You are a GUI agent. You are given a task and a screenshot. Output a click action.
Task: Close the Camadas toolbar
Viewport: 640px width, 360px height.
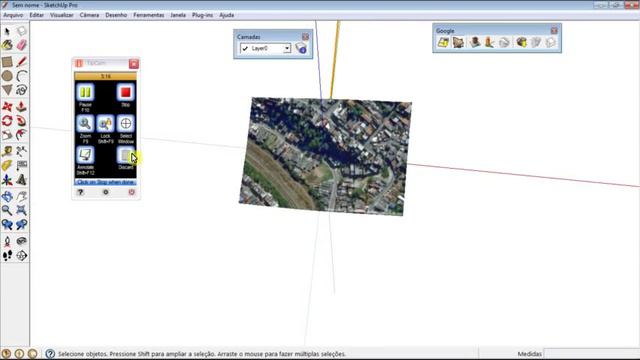point(305,37)
